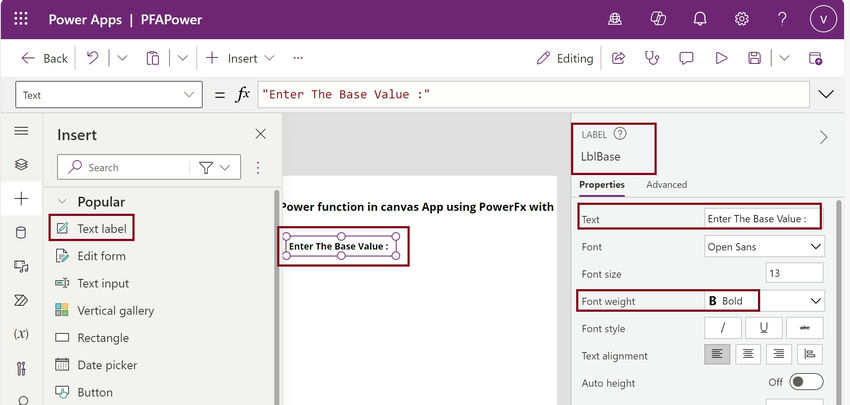Toggle the hamburger navigation menu

[x=21, y=131]
